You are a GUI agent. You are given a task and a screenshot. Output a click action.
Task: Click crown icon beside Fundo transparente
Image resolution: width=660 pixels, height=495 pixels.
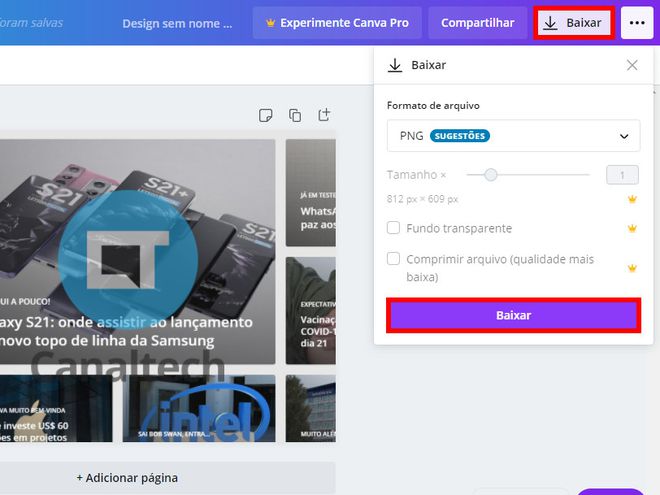pos(632,228)
